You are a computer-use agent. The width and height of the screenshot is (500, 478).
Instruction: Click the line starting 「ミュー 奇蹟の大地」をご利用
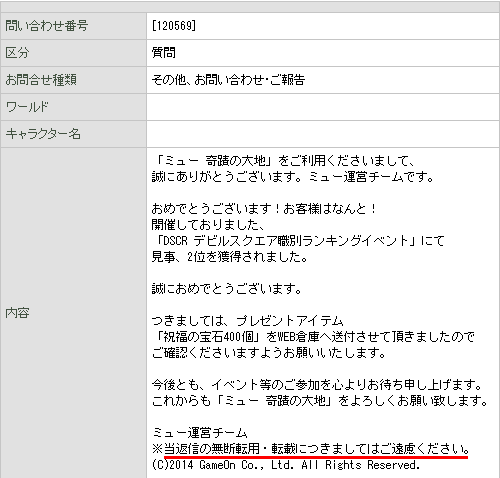pos(284,161)
